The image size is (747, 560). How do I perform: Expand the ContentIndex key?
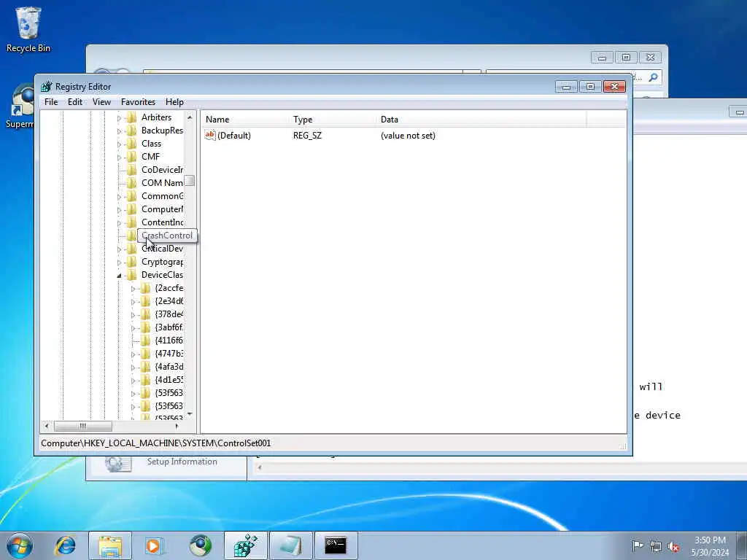[x=119, y=223]
